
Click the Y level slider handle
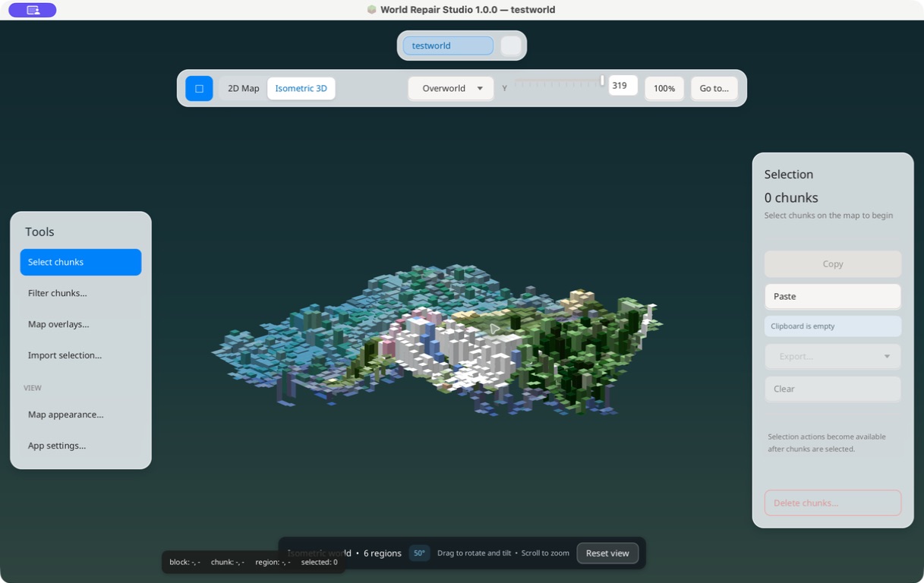(x=602, y=81)
